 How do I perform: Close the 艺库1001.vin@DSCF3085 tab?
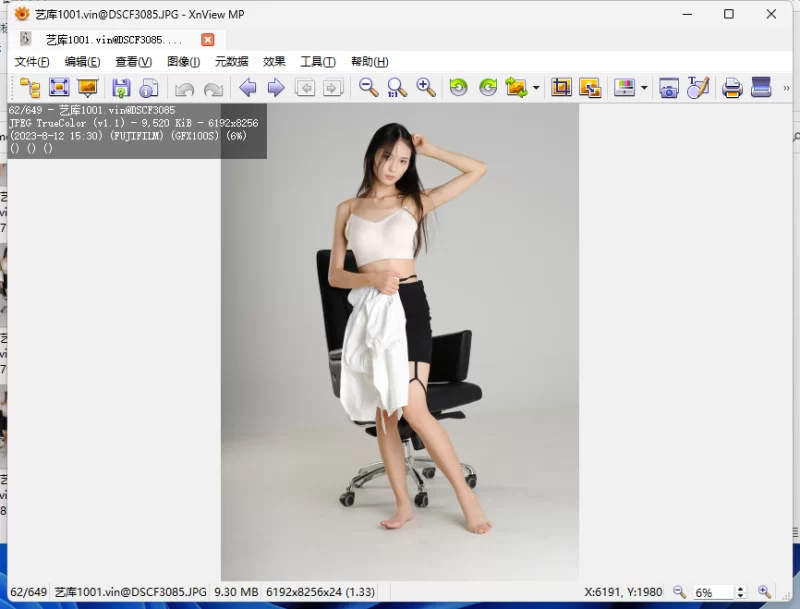tap(207, 40)
